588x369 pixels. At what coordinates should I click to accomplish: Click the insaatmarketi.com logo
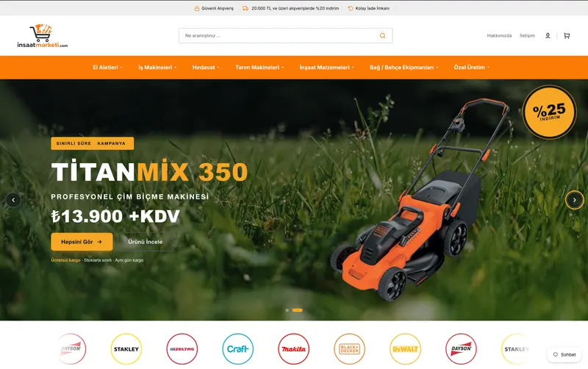click(43, 36)
